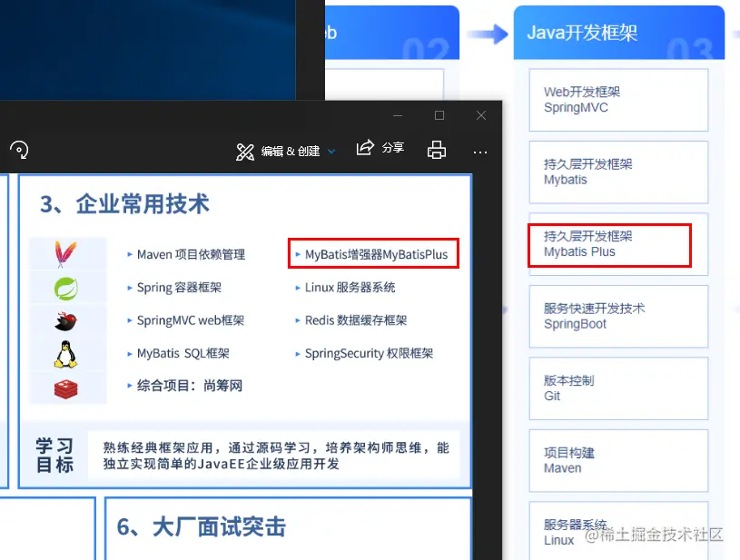740x560 pixels.
Task: Close the Photos window
Action: [481, 115]
